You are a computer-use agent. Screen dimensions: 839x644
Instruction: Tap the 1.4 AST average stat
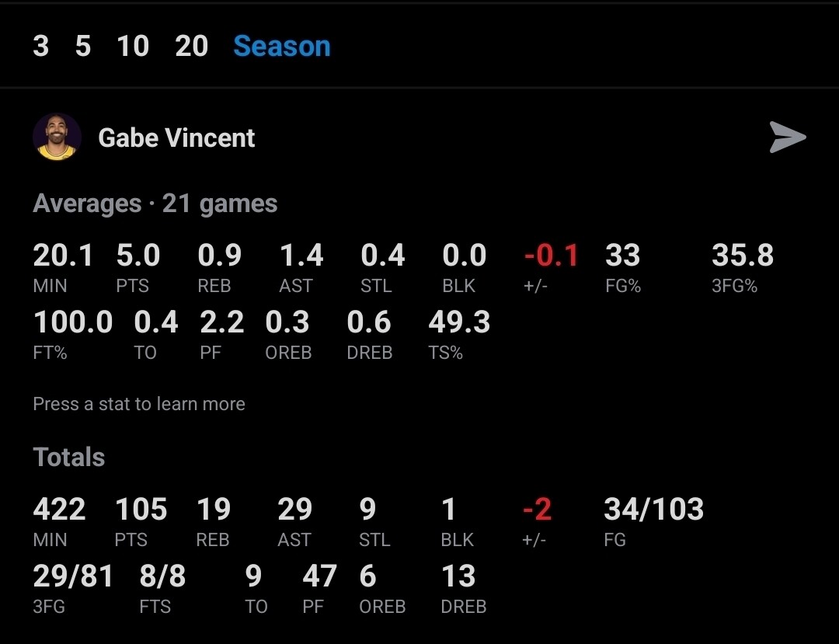301,266
